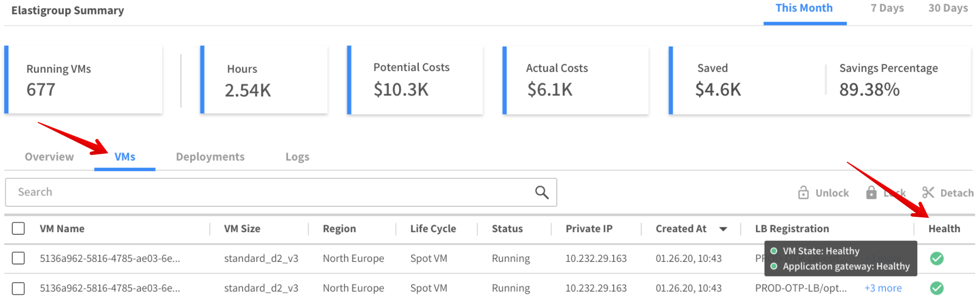Switch to the Overview tab
The height and width of the screenshot is (299, 980).
click(x=49, y=157)
